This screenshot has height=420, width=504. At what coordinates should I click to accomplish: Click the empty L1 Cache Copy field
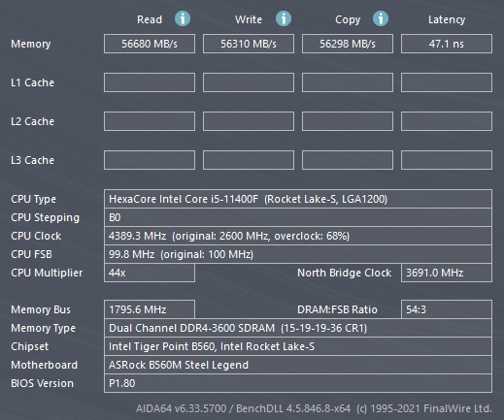[x=348, y=82]
